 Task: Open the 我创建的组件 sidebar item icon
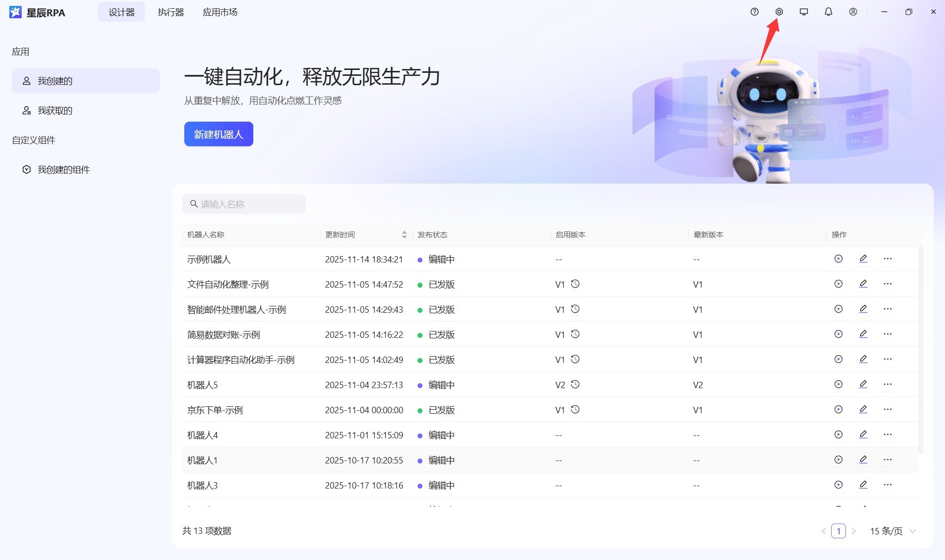point(26,169)
